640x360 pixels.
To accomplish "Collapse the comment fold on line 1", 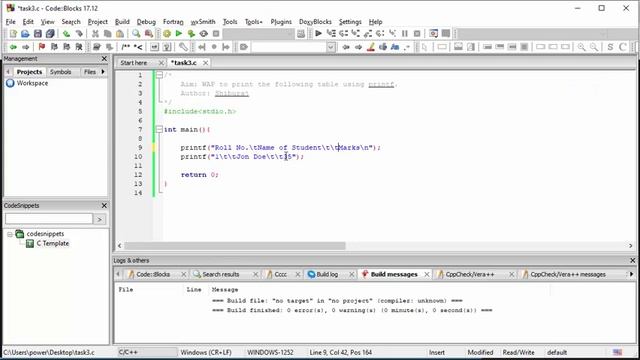I will coord(159,75).
